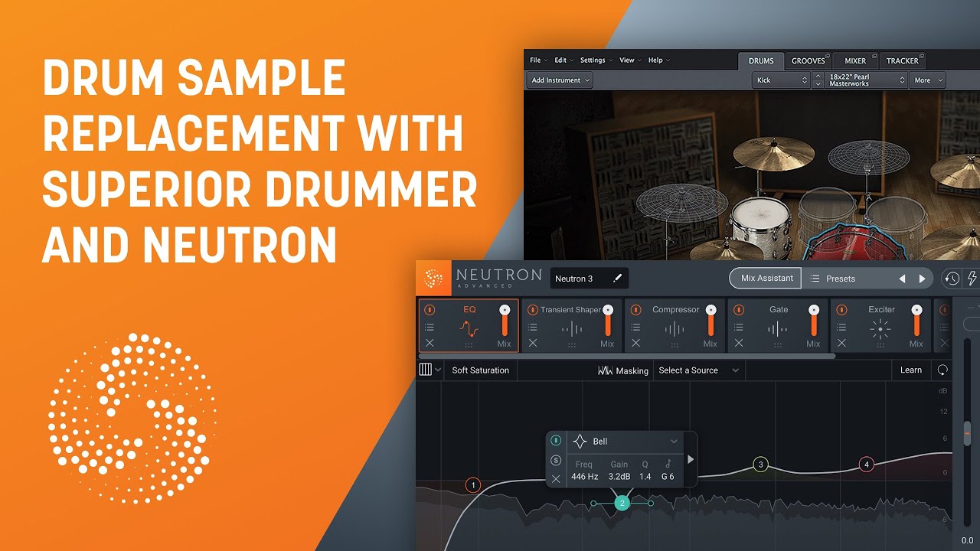Open the Edit menu
This screenshot has width=980, height=551.
[563, 60]
